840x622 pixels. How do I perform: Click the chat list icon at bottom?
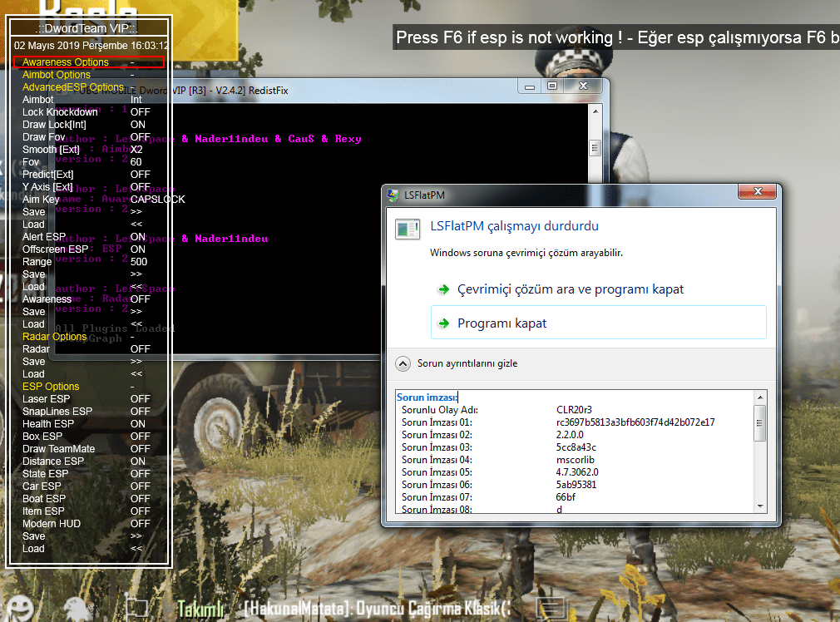tap(551, 608)
